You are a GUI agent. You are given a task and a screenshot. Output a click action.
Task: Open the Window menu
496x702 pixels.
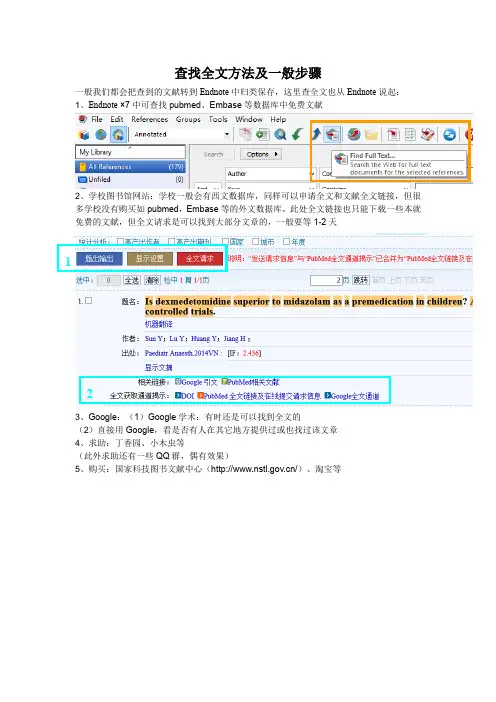[x=249, y=120]
